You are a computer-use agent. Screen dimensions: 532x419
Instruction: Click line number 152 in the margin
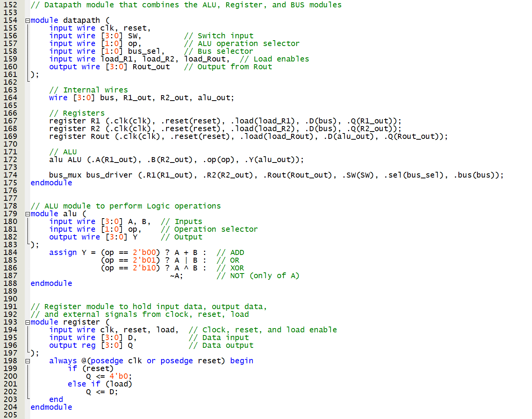(x=10, y=5)
